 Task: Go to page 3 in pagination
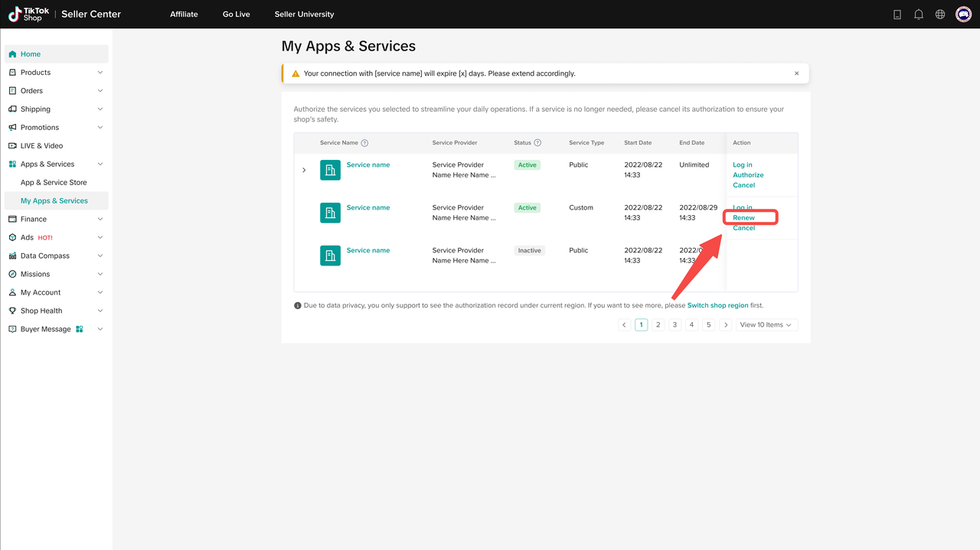(675, 325)
